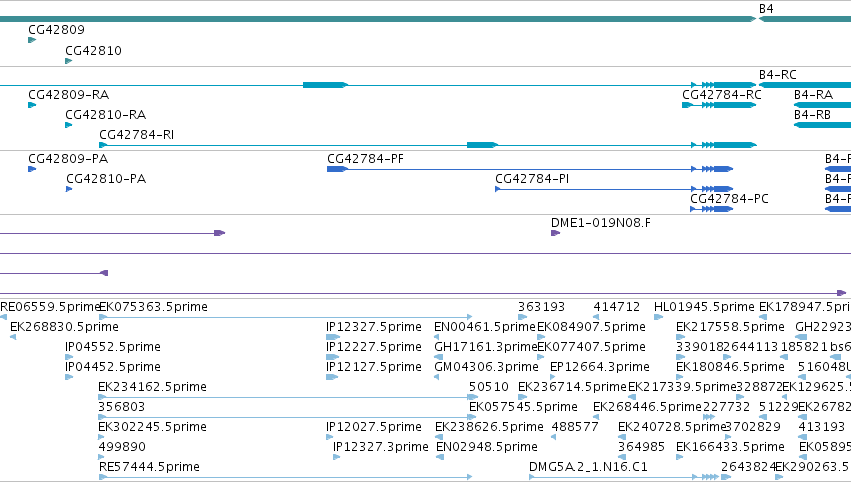The width and height of the screenshot is (851, 482).
Task: Select the GH17161.3prime EST label
Action: pyautogui.click(x=486, y=347)
